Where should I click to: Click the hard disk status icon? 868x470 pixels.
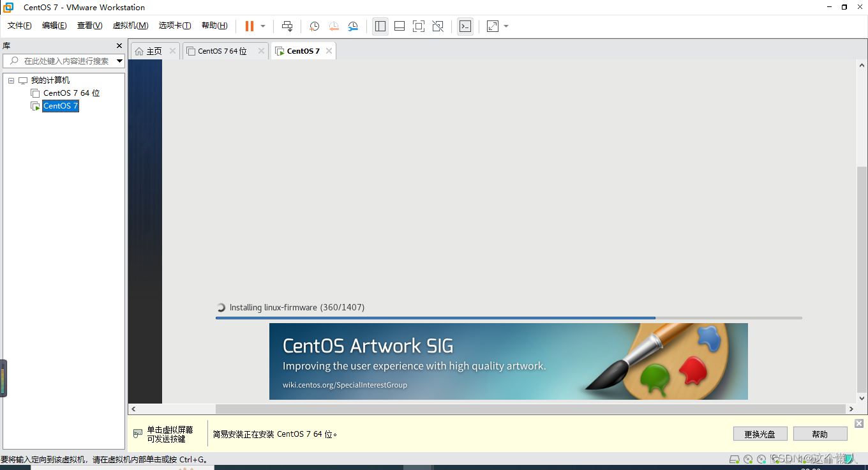click(x=735, y=459)
